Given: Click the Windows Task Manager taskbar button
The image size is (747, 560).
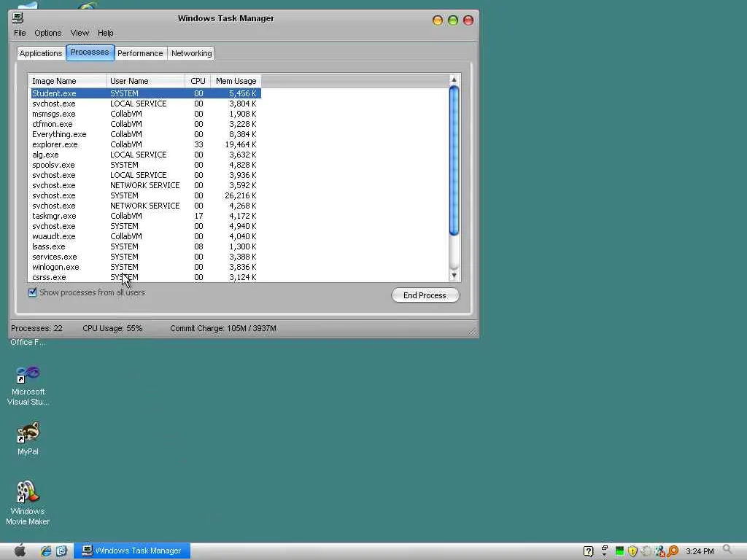Looking at the screenshot, I should [133, 551].
